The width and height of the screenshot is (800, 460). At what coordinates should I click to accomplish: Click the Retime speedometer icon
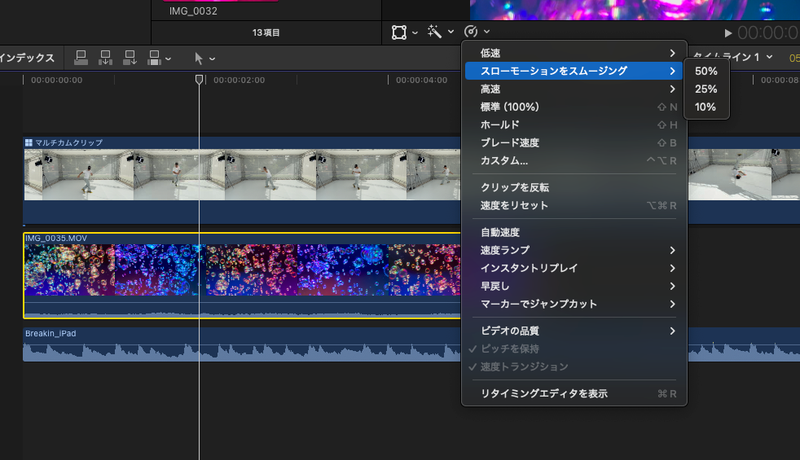[x=471, y=32]
